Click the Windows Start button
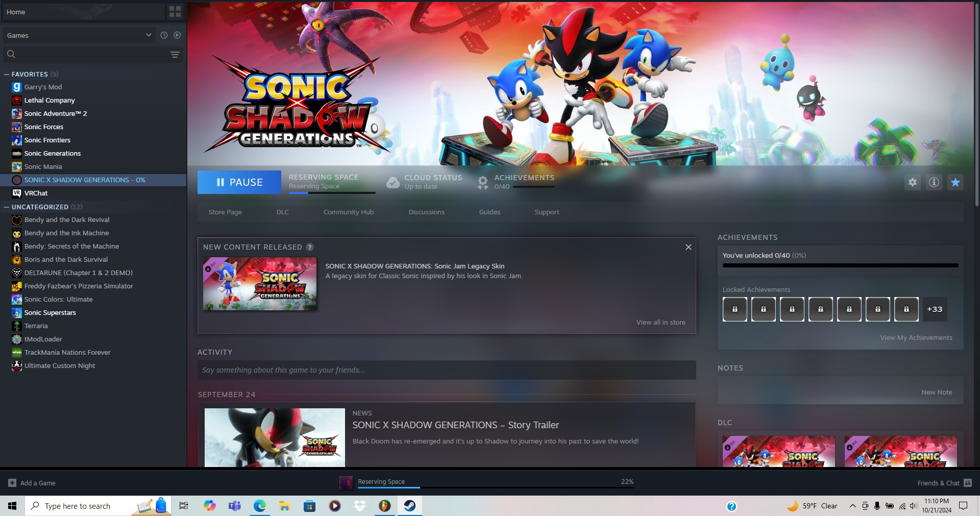The height and width of the screenshot is (516, 980). click(x=12, y=506)
